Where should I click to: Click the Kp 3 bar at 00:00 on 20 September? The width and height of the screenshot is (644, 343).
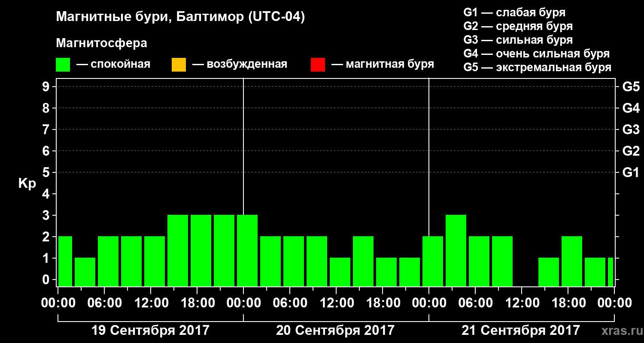(x=247, y=250)
